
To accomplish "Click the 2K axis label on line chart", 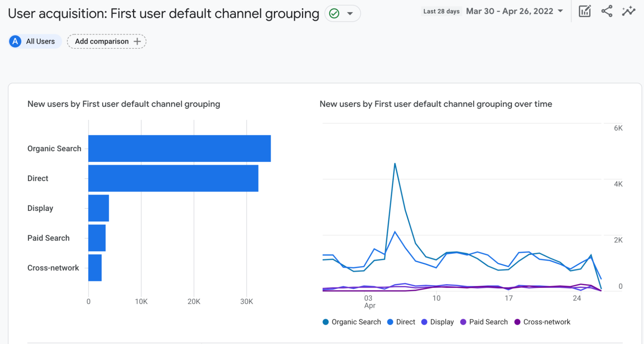I will [618, 240].
